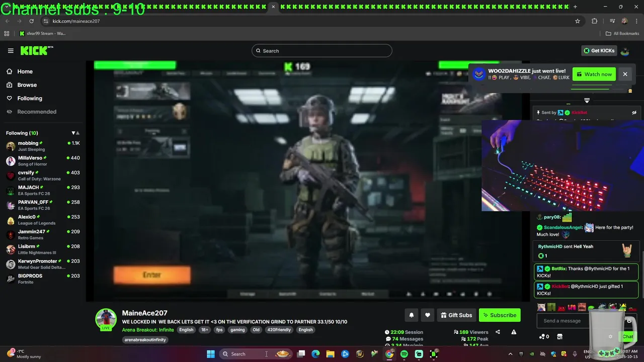Click the 420Friendly stream tag
The width and height of the screenshot is (644, 362).
[278, 330]
